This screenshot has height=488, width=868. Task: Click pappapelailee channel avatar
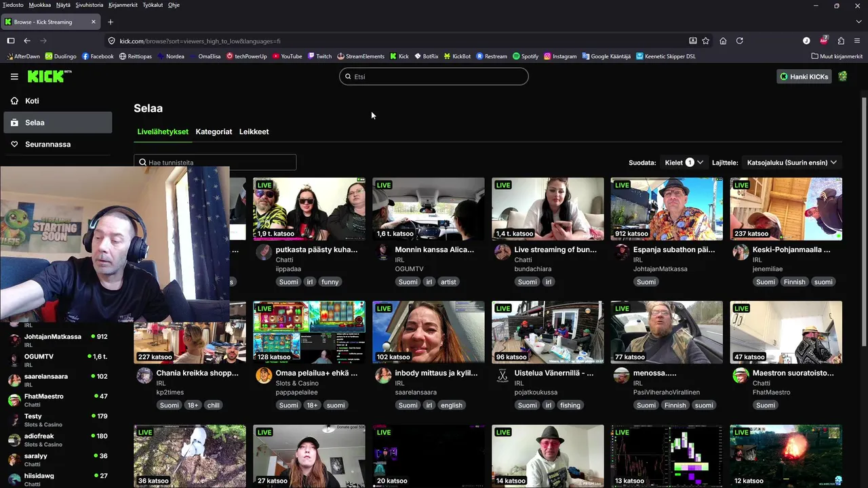click(264, 375)
